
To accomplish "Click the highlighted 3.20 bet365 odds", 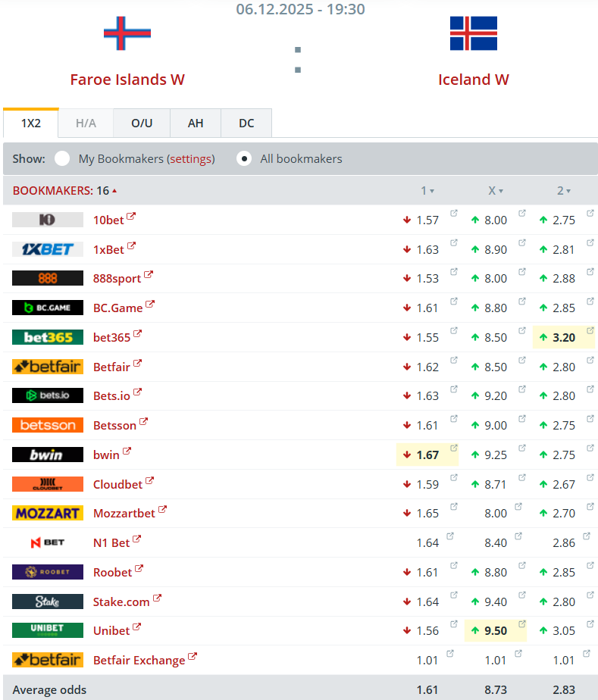I will click(564, 337).
